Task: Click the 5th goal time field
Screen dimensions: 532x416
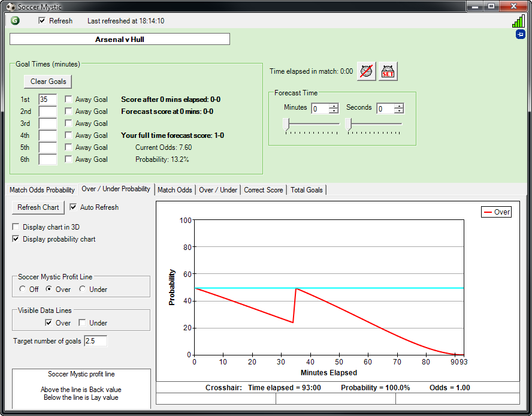Action: (47, 147)
